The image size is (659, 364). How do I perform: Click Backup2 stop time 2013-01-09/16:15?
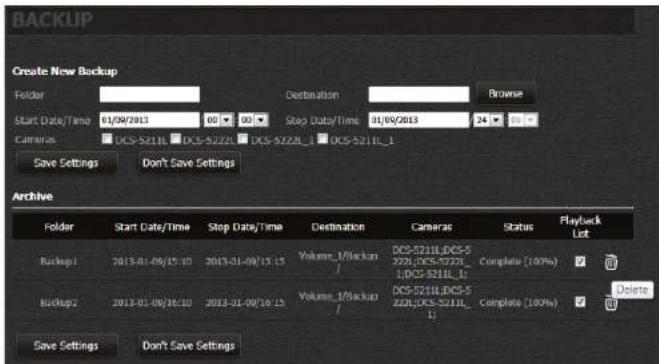(x=245, y=303)
